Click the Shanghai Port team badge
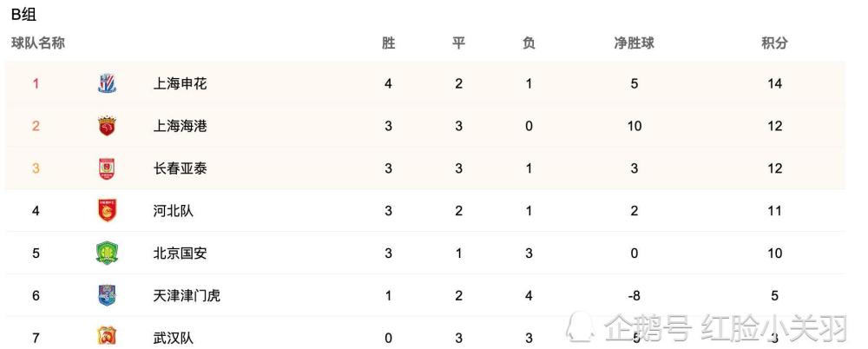The image size is (868, 349). pyautogui.click(x=106, y=126)
